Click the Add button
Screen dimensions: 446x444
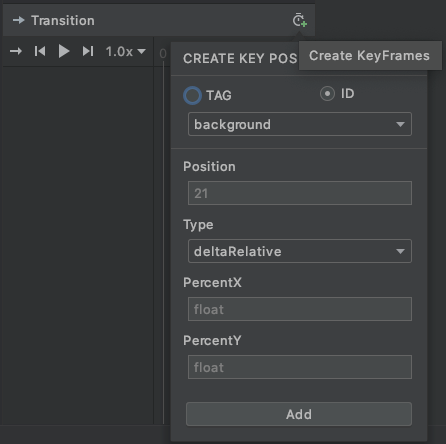(299, 414)
